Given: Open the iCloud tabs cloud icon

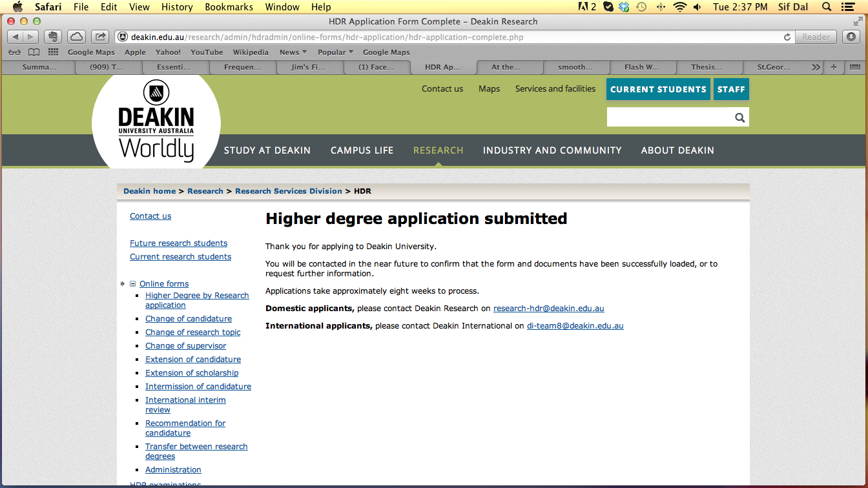Looking at the screenshot, I should coord(76,37).
